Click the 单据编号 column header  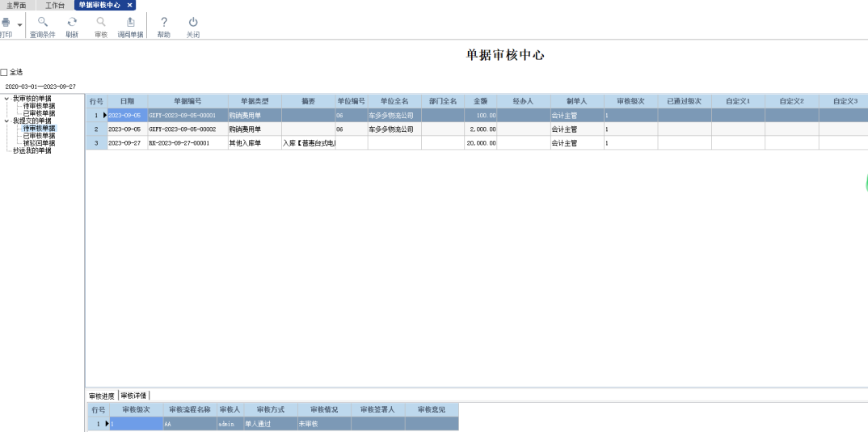188,101
